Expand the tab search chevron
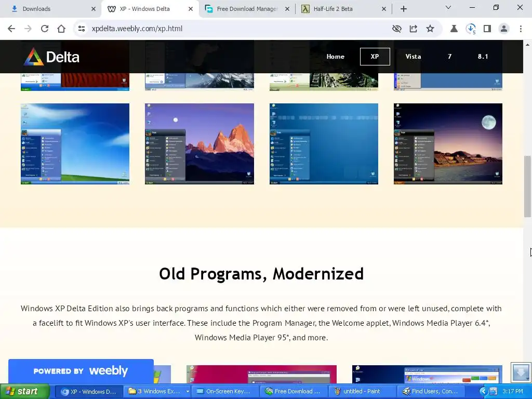This screenshot has width=532, height=399. [448, 7]
